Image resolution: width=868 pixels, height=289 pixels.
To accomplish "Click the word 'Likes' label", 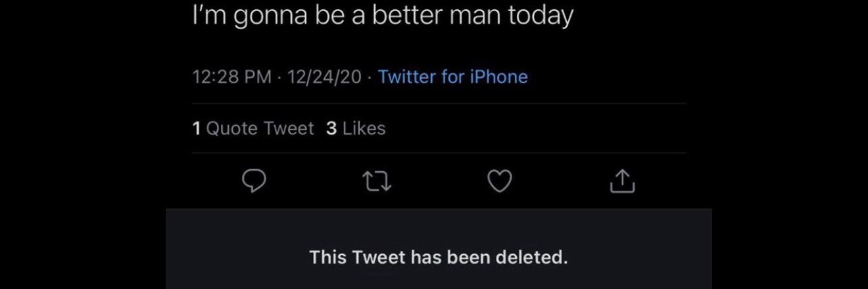I will pyautogui.click(x=364, y=128).
